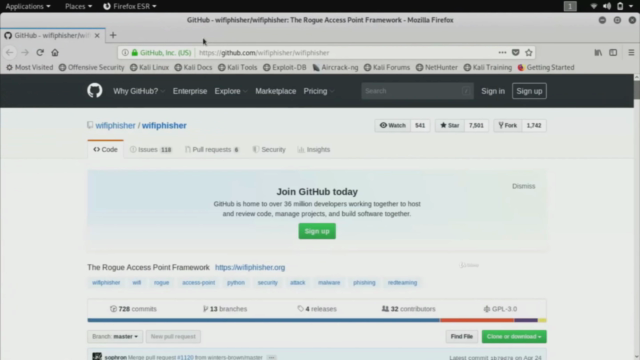Open https://wifiphisher.org link
This screenshot has height=360, width=640.
pyautogui.click(x=250, y=267)
